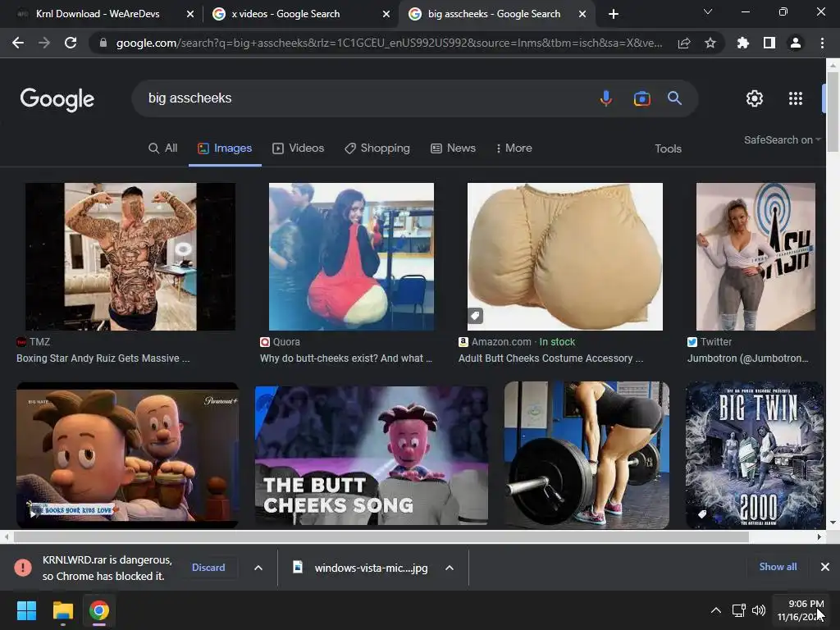Go to Google home via the logo
Viewport: 840px width, 630px height.
coord(57,99)
